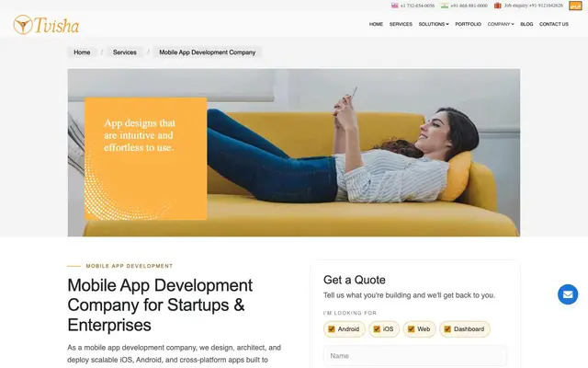Click the US flag icon
This screenshot has height=368, width=588.
[394, 6]
